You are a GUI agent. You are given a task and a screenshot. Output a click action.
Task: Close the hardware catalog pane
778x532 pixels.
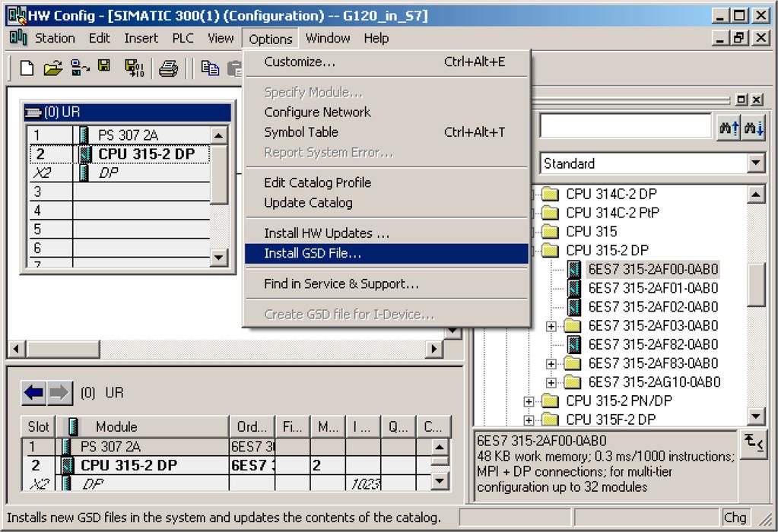756,100
